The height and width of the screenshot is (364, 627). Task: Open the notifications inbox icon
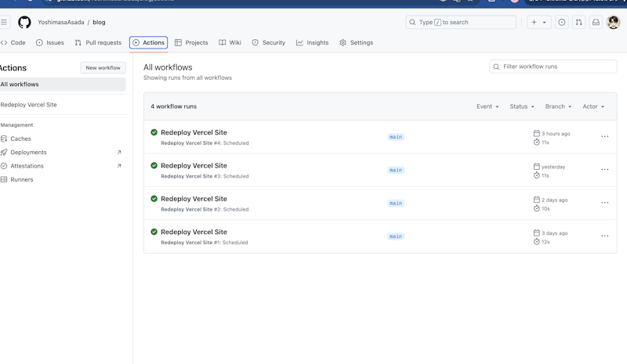point(596,23)
